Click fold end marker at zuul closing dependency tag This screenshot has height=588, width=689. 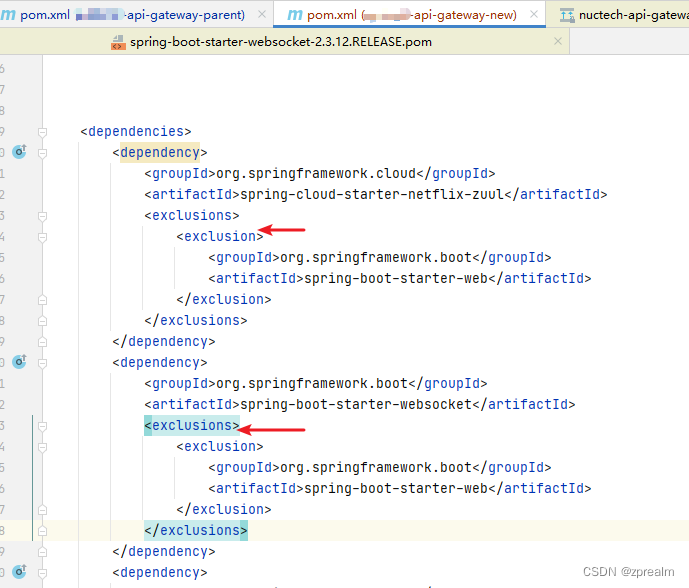(x=43, y=342)
